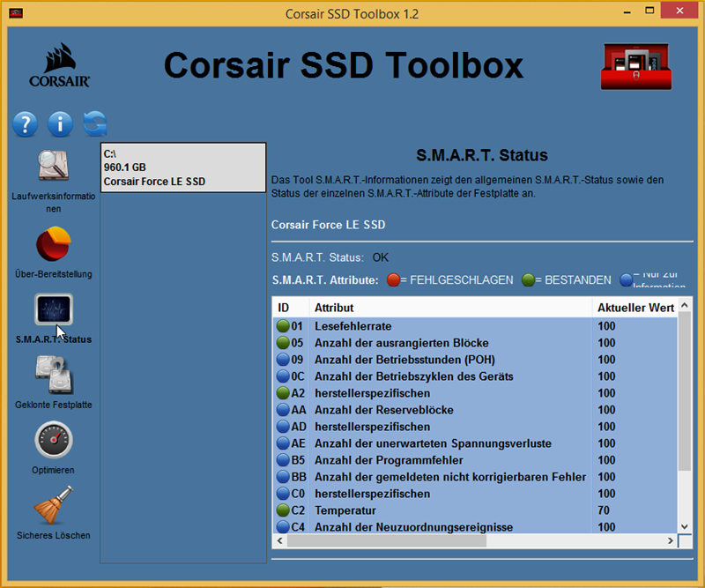This screenshot has height=588, width=705.
Task: Click the Attribut column header
Action: (x=450, y=308)
